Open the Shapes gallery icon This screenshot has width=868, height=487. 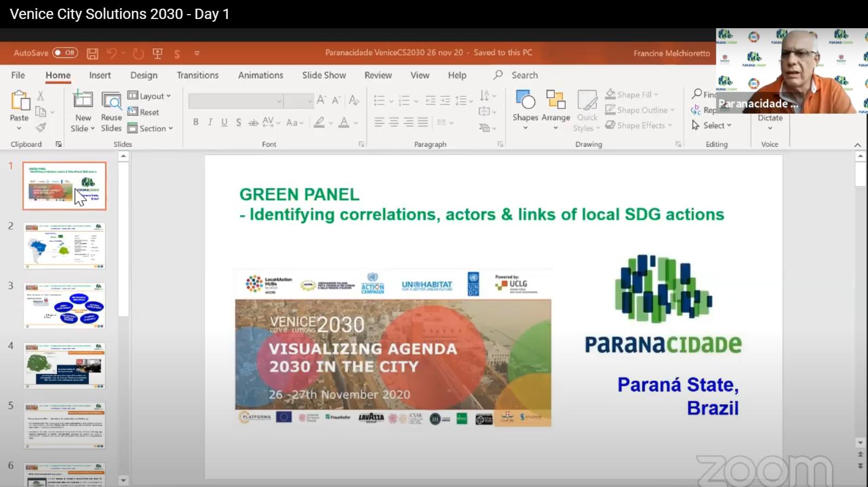(x=525, y=101)
